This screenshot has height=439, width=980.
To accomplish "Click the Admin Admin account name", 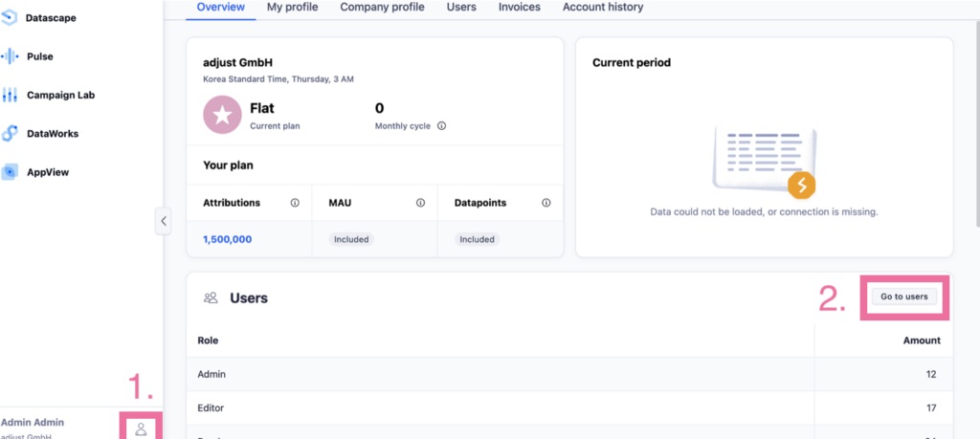I will point(33,422).
